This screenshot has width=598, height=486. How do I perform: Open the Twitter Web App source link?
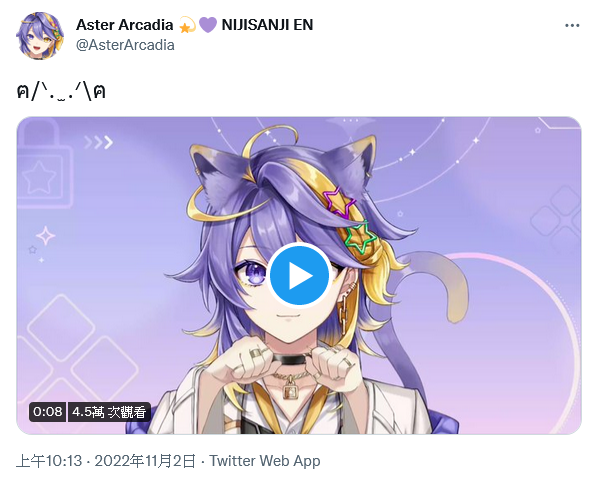tap(265, 461)
